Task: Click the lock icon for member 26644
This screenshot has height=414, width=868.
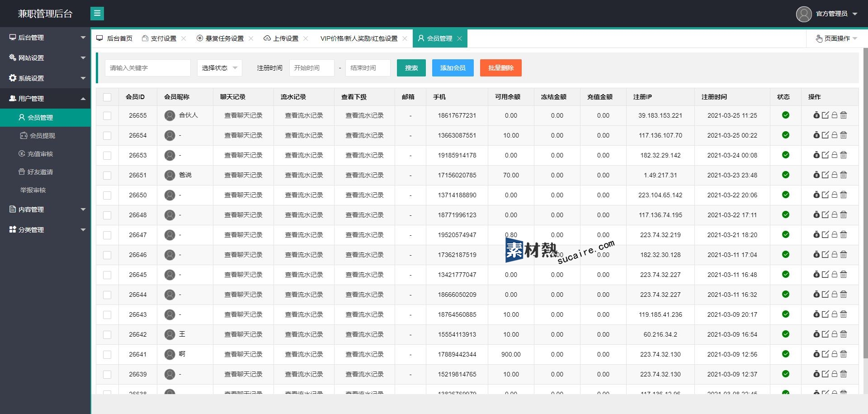Action: 835,295
